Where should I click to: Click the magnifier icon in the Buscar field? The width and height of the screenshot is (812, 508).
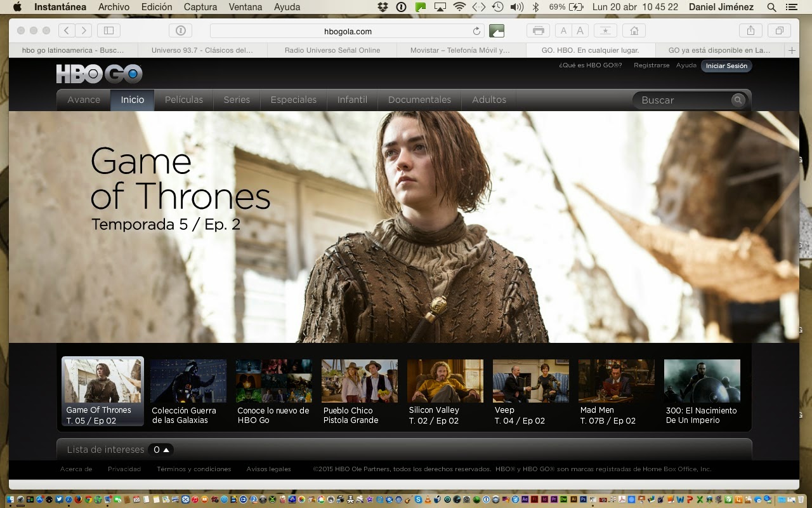pos(738,100)
